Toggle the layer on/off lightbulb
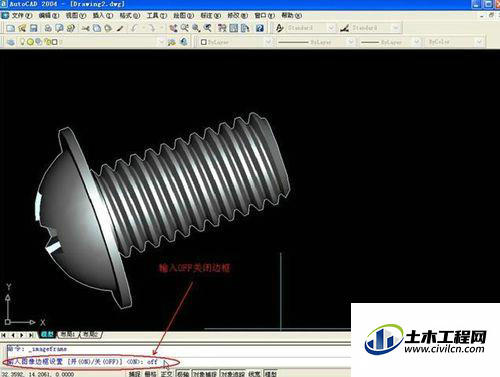Image resolution: width=500 pixels, height=377 pixels. click(x=23, y=42)
